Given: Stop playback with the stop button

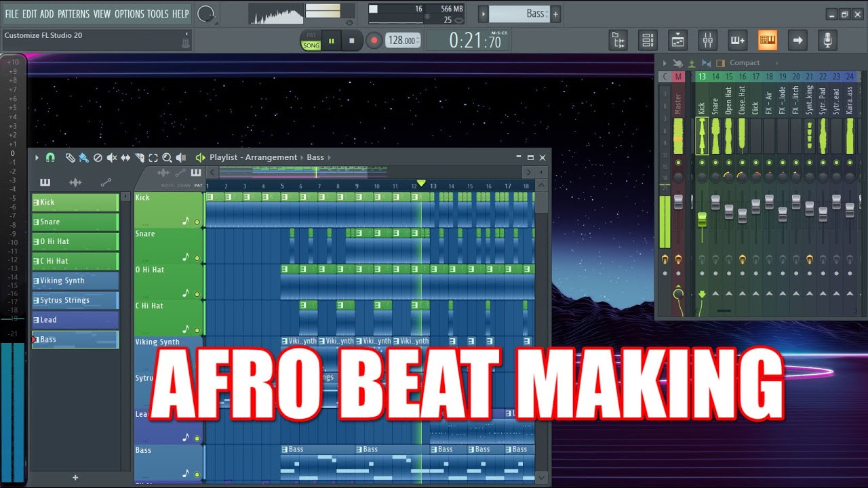Looking at the screenshot, I should click(351, 41).
